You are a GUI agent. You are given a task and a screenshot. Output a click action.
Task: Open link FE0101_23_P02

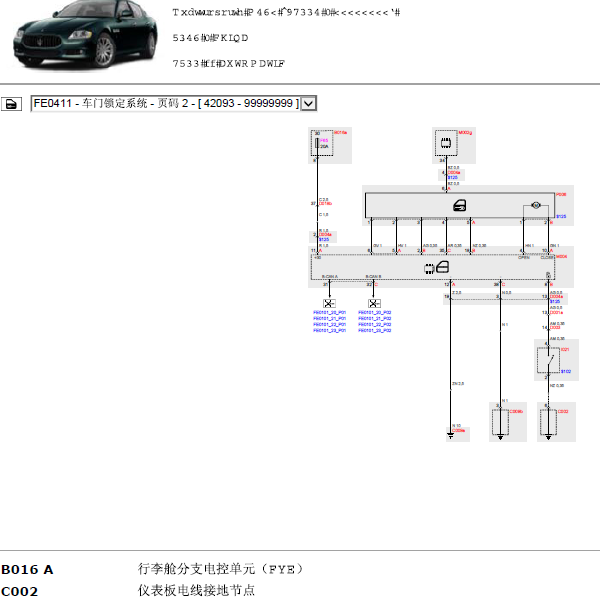pos(375,331)
